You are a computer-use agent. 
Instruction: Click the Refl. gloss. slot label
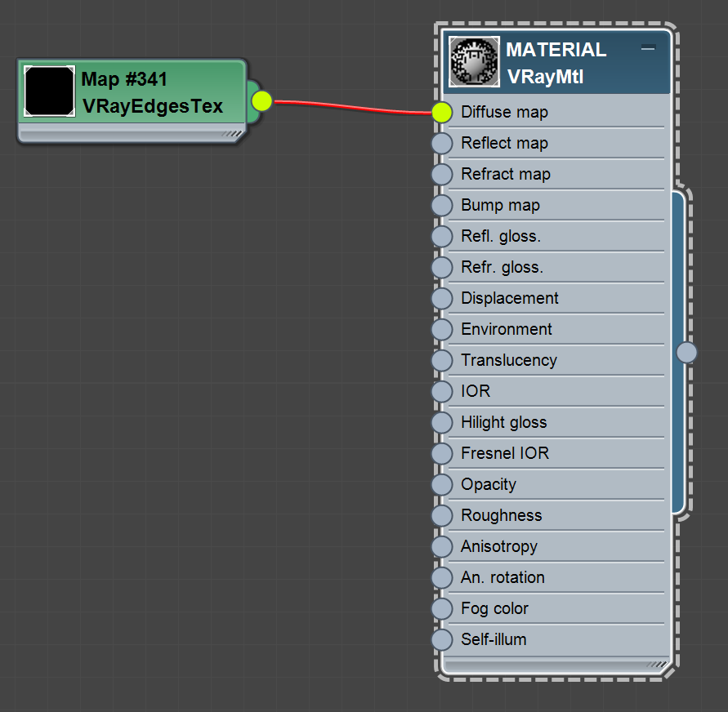501,237
